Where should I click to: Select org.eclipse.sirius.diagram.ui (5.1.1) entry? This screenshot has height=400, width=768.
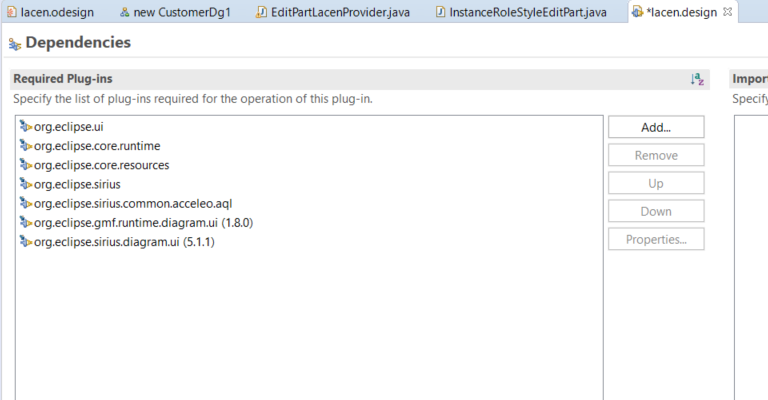click(124, 242)
